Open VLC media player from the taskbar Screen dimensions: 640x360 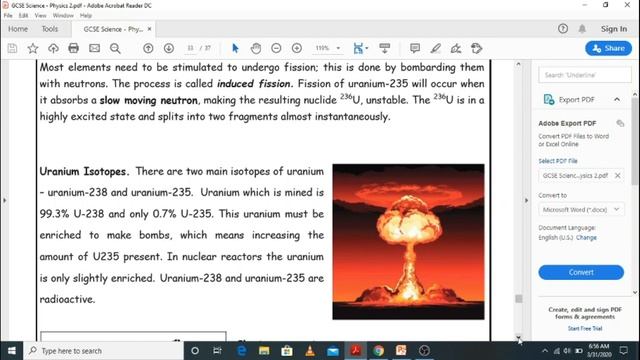click(x=310, y=351)
